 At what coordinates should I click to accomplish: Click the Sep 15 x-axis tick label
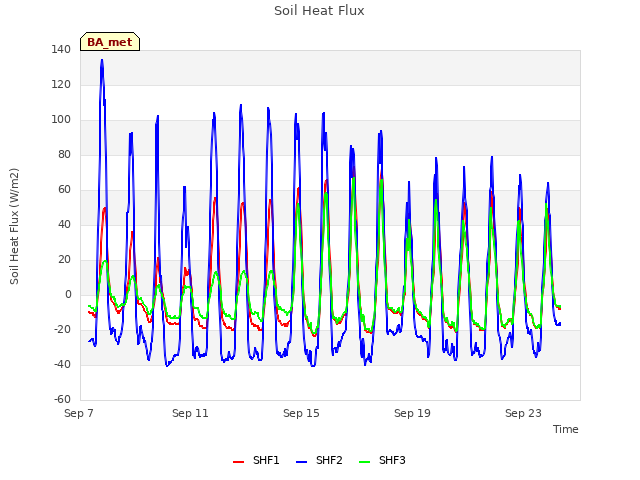pos(301,413)
